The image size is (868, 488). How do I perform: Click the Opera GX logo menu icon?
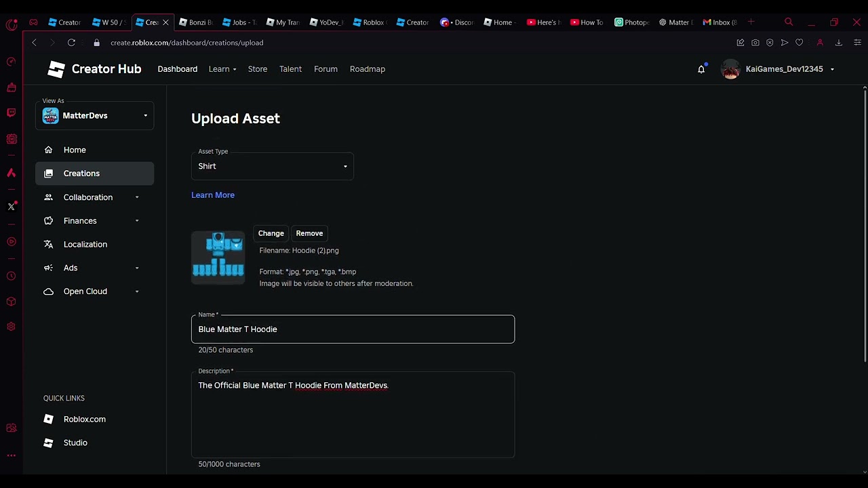(x=12, y=25)
